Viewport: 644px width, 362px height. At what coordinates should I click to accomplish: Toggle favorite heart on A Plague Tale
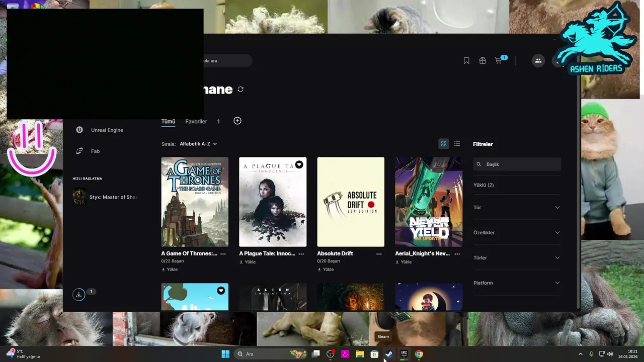(299, 164)
